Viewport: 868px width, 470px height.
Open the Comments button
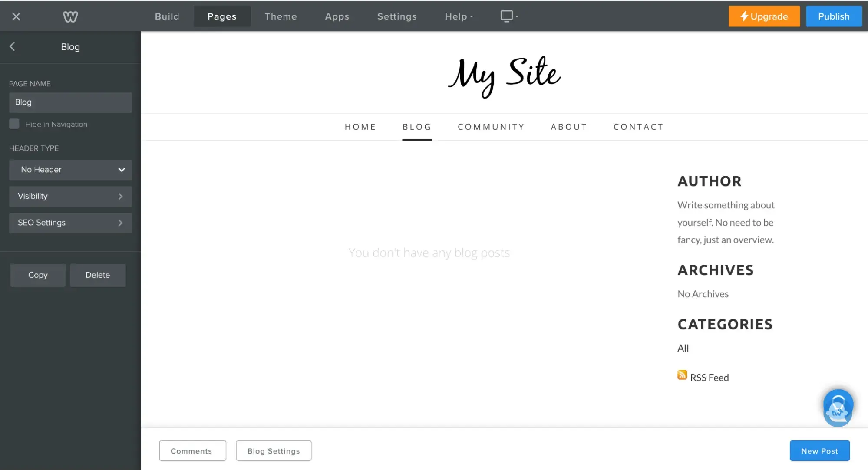pyautogui.click(x=192, y=451)
